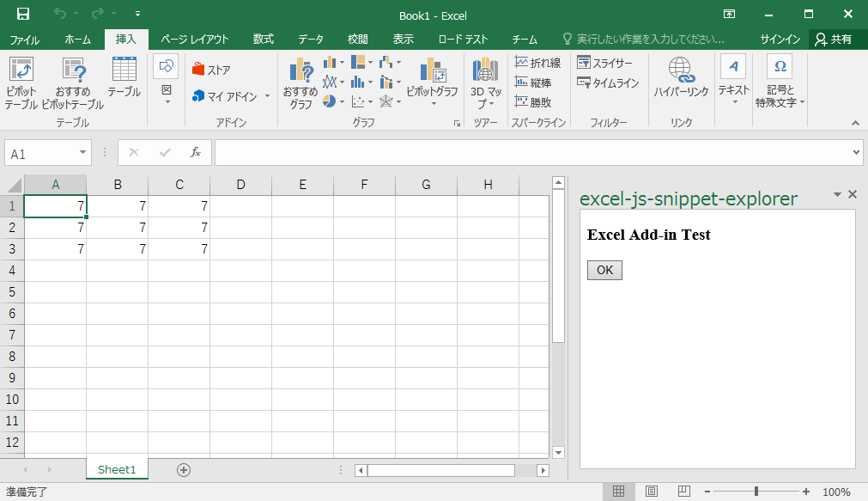Open the ストア add-in store
This screenshot has height=501, width=868.
click(211, 70)
